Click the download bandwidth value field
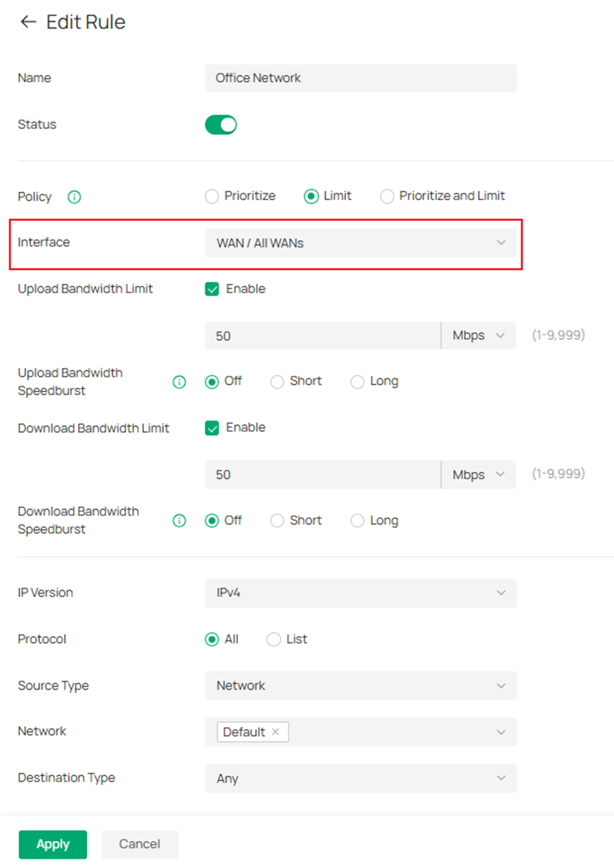 (323, 475)
